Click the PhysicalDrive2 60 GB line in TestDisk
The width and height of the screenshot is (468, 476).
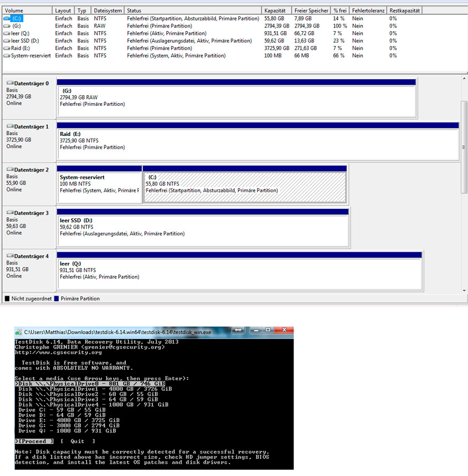(88, 394)
